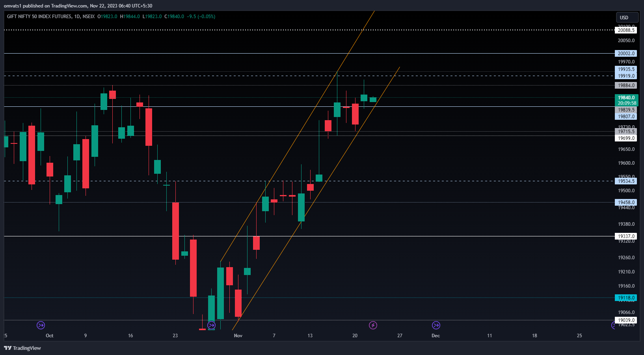Viewport: 644px width, 355px height.
Task: Click the Nov label on the time axis
Action: click(238, 336)
